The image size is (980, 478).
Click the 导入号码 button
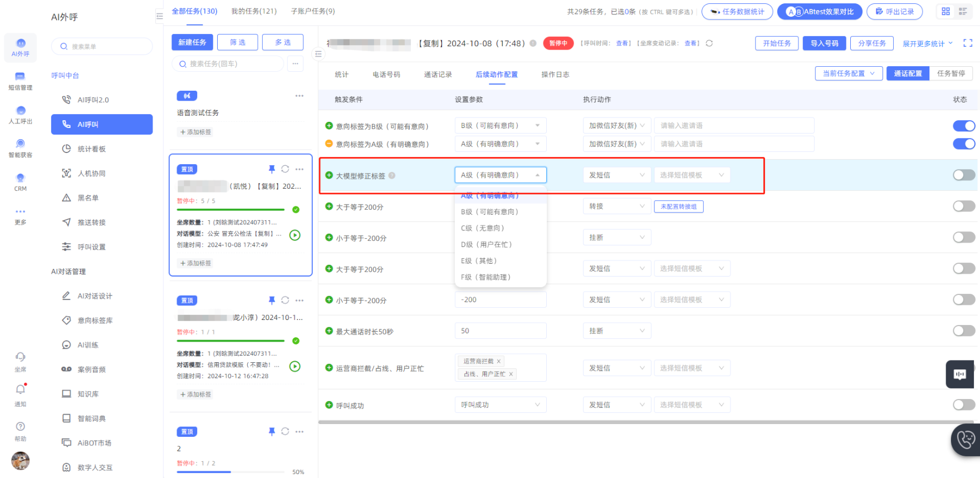pos(824,43)
